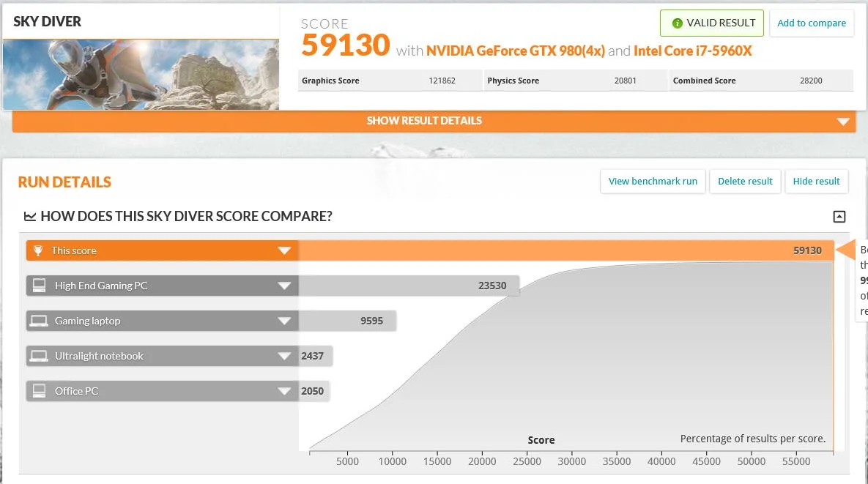Click the chart icon beside score compare heading
The width and height of the screenshot is (868, 484).
pos(30,216)
